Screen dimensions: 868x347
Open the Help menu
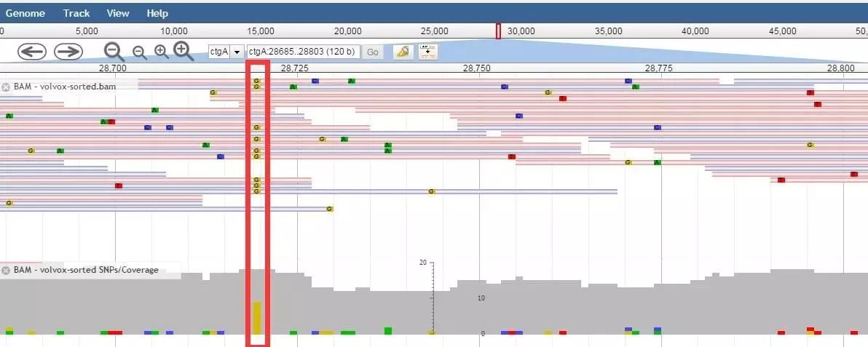click(x=157, y=13)
